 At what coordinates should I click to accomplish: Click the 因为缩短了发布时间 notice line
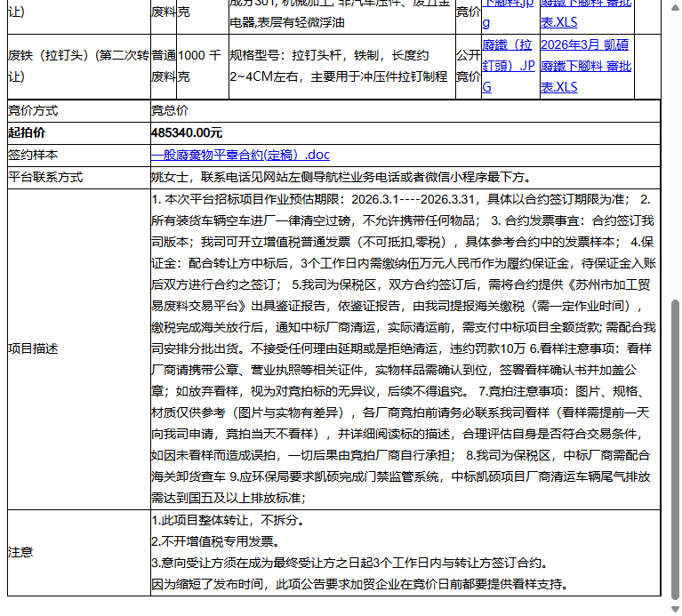tap(360, 584)
